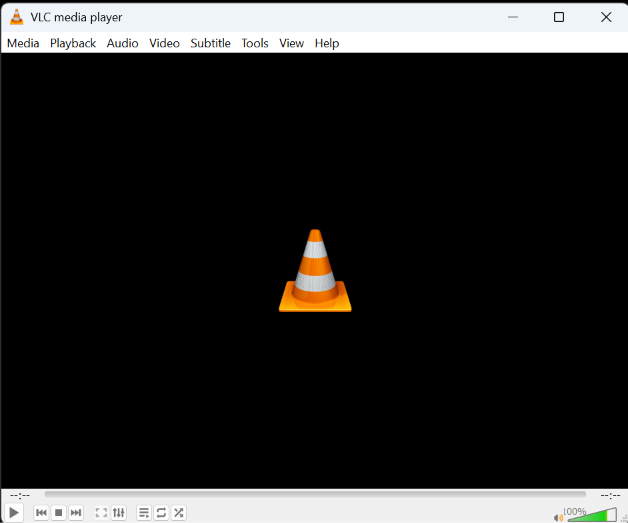628x523 pixels.
Task: Set volume on the green volume slider
Action: 592,515
